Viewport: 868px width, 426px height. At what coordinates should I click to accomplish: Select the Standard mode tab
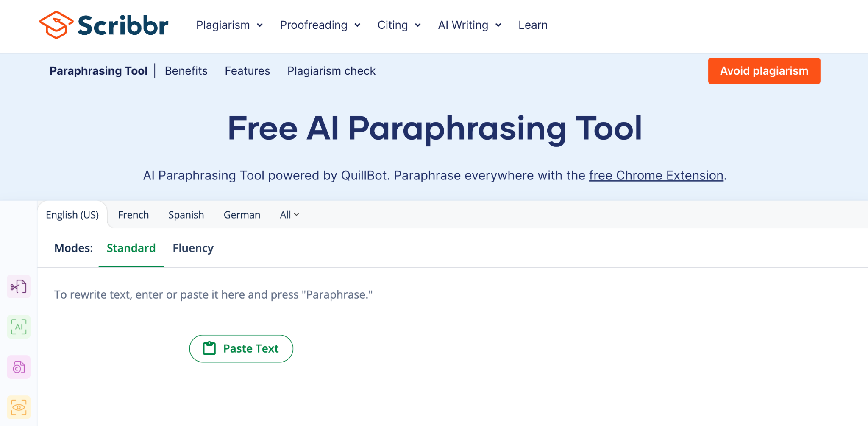point(131,248)
